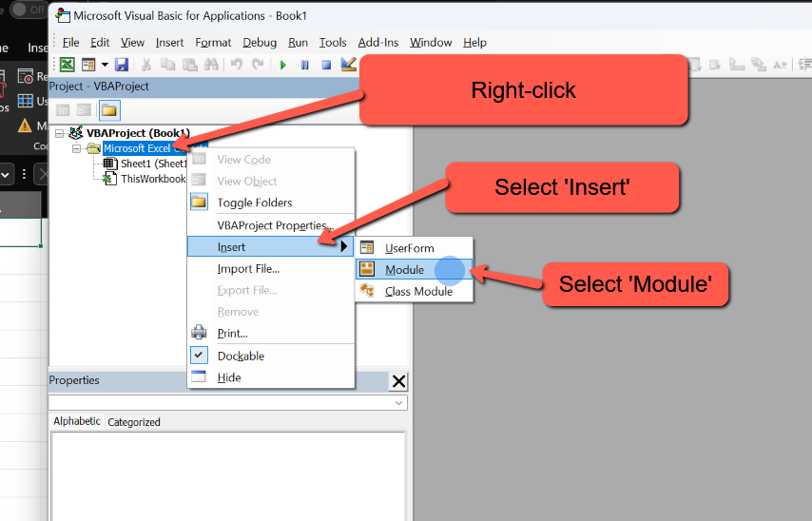Open the dropdown arrow beside the Insert UserForm icon

tap(104, 65)
